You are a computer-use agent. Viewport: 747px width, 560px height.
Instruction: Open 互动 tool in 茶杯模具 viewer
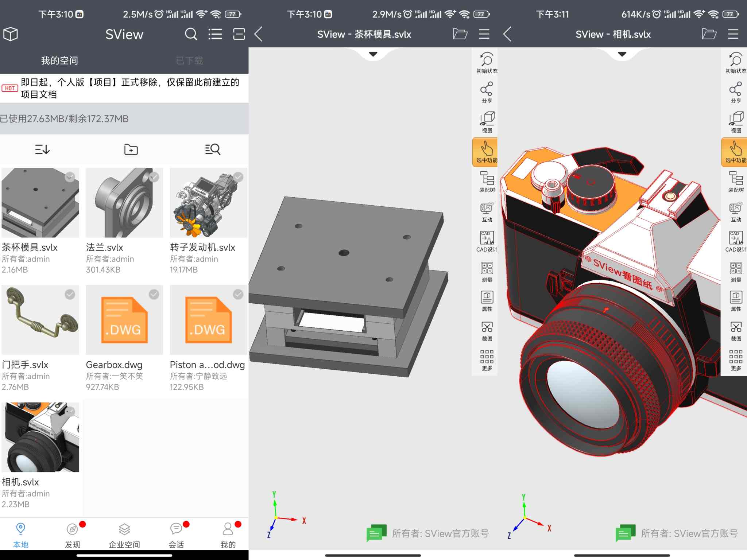tap(487, 212)
